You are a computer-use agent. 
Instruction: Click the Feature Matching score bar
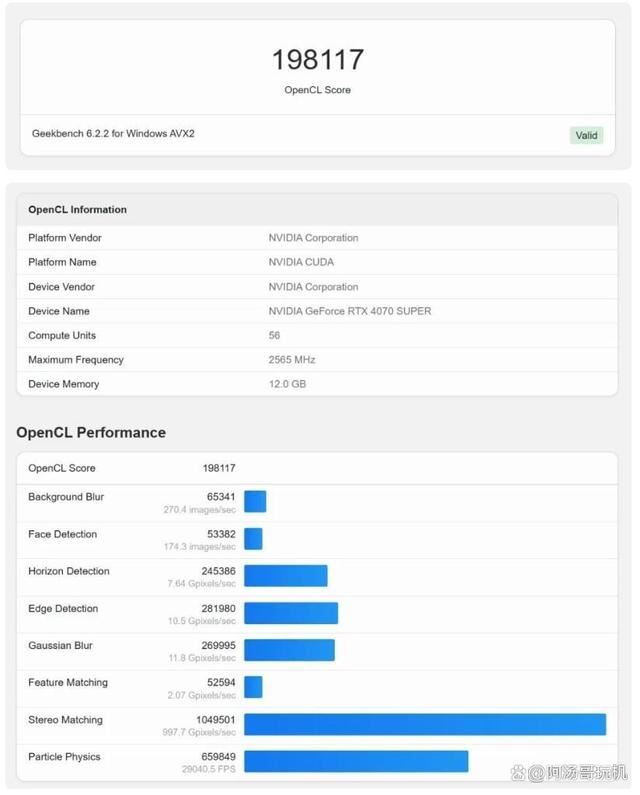[x=253, y=687]
